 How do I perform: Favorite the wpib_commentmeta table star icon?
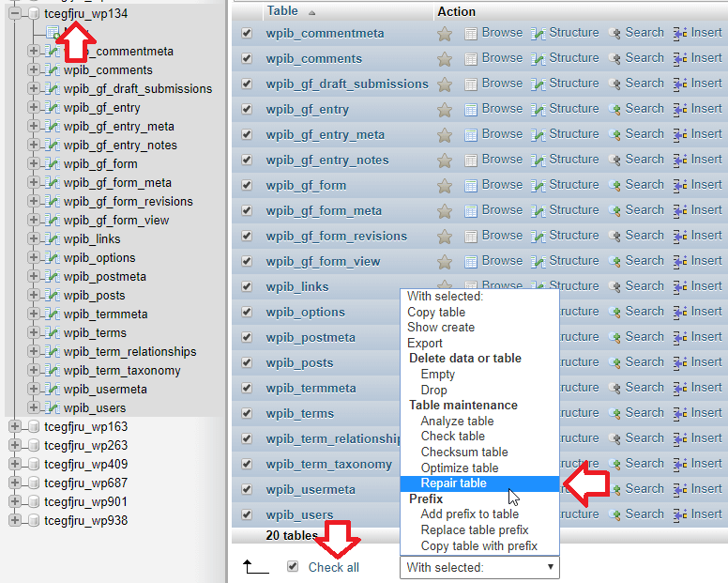pos(445,34)
